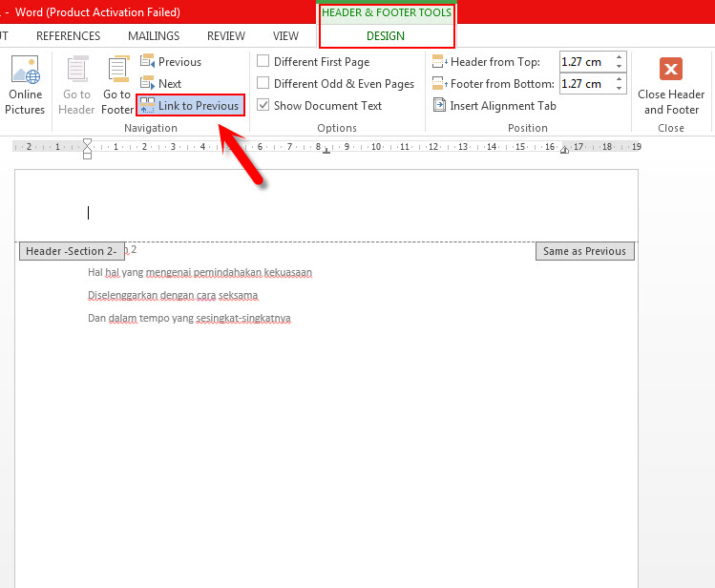715x588 pixels.
Task: Uncheck Show Document Text
Action: pyautogui.click(x=263, y=105)
